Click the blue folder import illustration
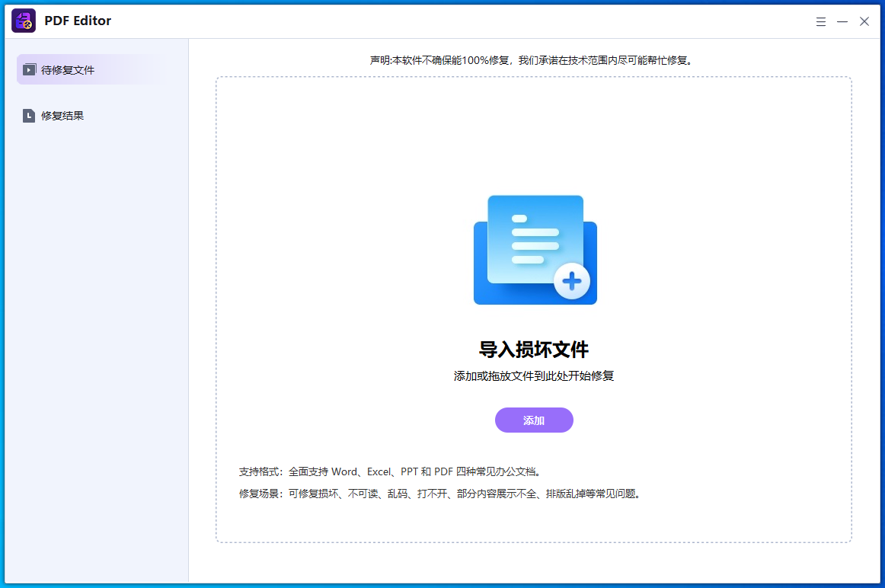 (x=535, y=249)
